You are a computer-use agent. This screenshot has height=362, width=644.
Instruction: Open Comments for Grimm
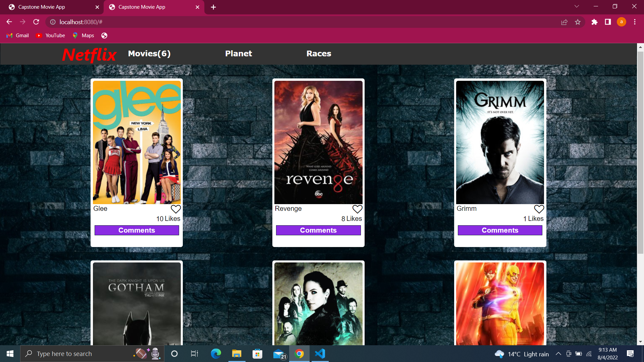(500, 230)
